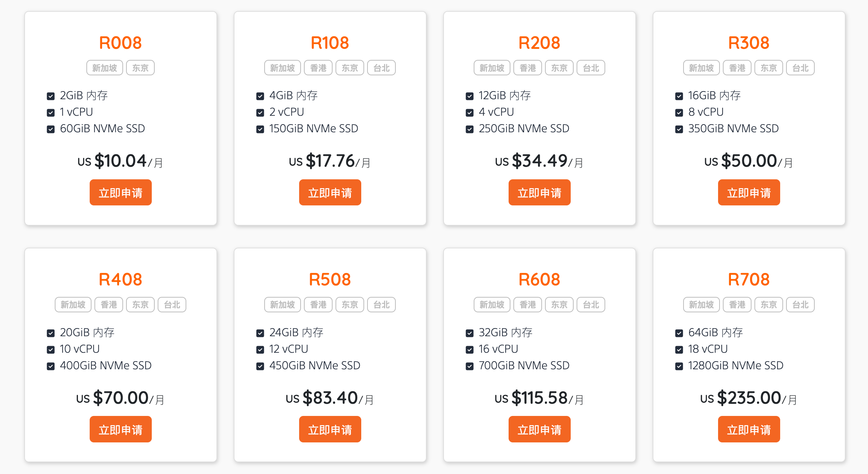
Task: Choose the 香港 region tag on R608
Action: click(528, 305)
